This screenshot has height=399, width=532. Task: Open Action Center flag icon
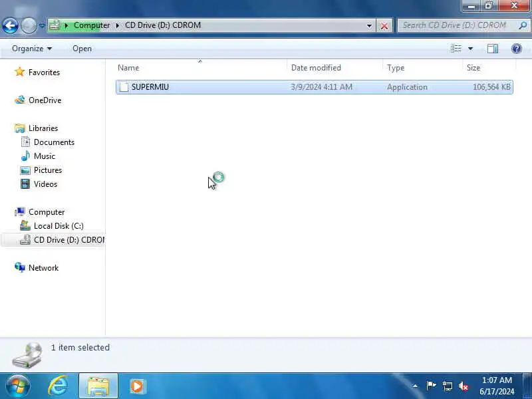click(x=431, y=386)
